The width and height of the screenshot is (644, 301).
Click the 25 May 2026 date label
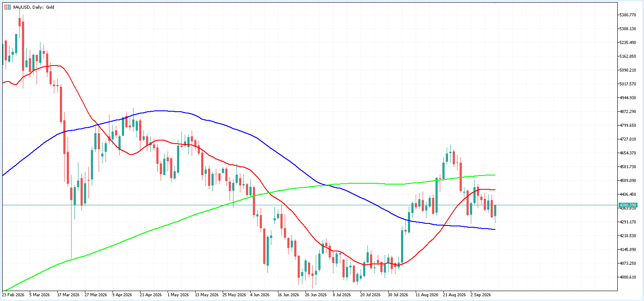(233, 295)
